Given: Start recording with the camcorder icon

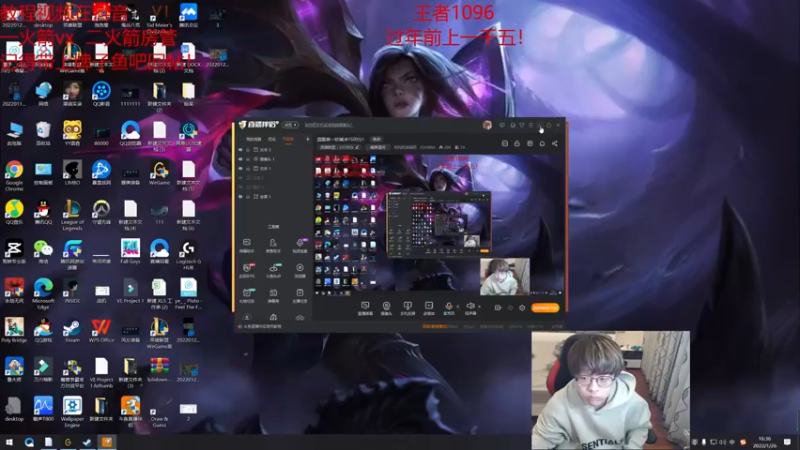Looking at the screenshot, I should 497,308.
